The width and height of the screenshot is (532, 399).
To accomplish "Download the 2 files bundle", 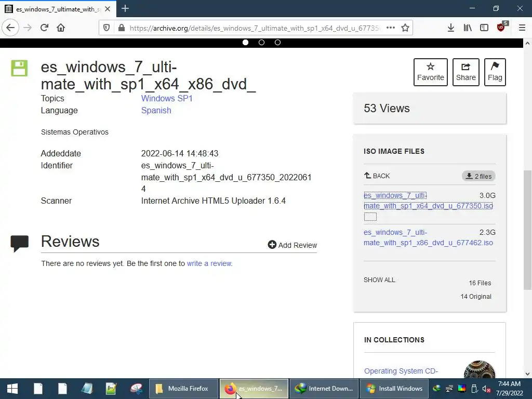I will coord(478,176).
